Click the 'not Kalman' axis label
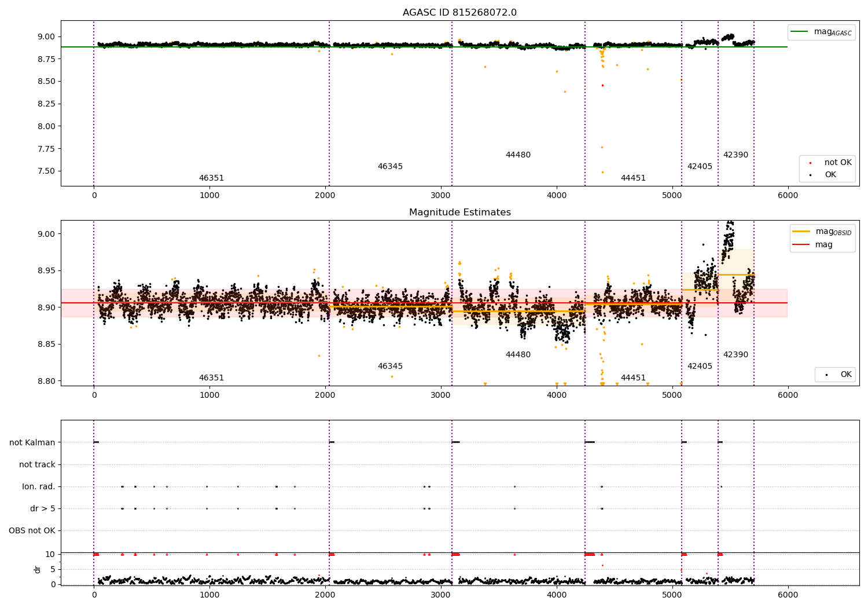Image resolution: width=868 pixels, height=608 pixels. (32, 442)
